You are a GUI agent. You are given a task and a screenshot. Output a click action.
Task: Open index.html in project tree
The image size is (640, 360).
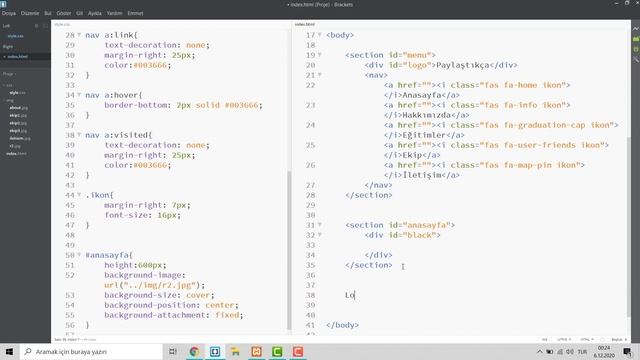click(x=16, y=153)
